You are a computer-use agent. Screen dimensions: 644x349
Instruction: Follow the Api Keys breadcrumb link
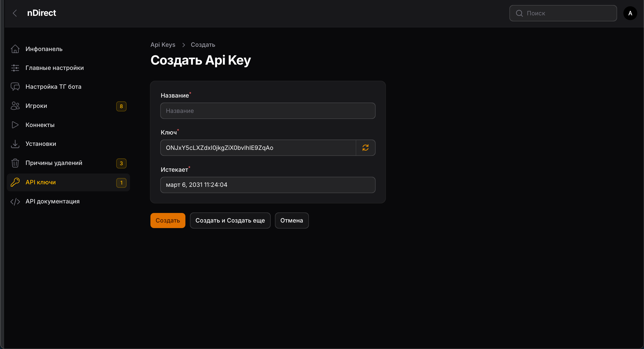coord(163,45)
